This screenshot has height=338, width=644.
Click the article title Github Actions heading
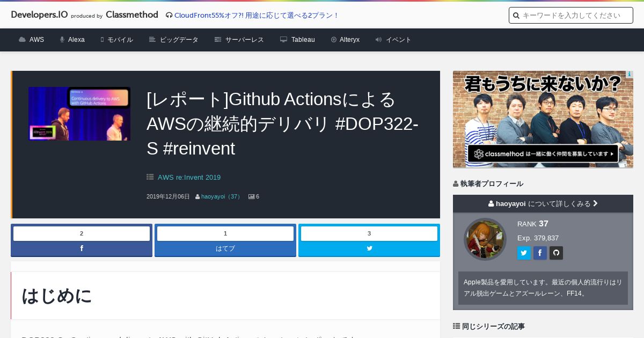[x=282, y=124]
